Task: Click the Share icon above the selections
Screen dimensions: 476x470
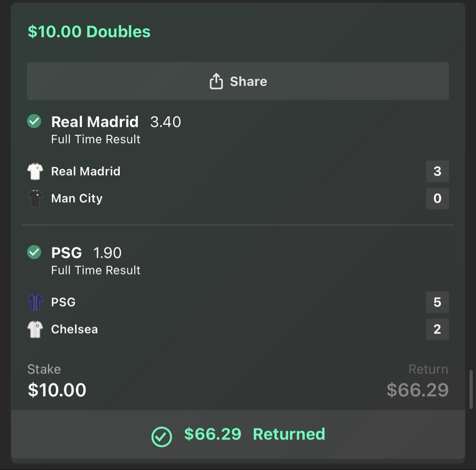Action: click(x=216, y=81)
